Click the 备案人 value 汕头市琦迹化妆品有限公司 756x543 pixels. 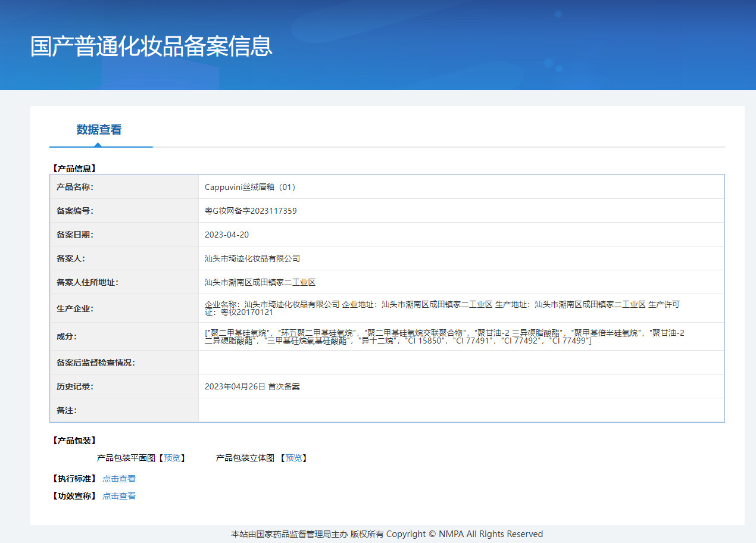pyautogui.click(x=252, y=258)
